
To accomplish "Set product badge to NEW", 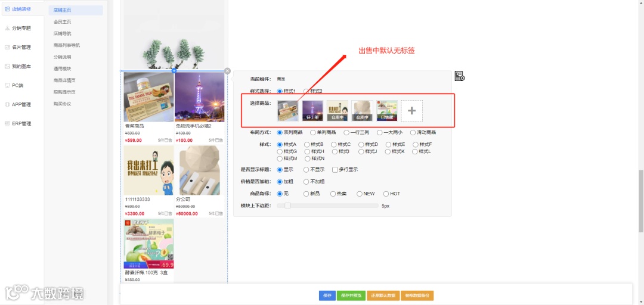I will click(x=360, y=194).
